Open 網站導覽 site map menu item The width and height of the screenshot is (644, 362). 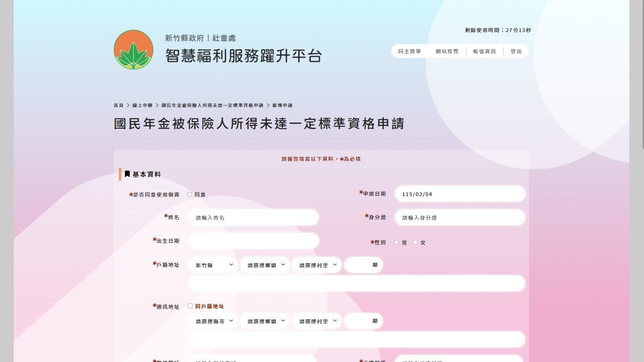[447, 51]
